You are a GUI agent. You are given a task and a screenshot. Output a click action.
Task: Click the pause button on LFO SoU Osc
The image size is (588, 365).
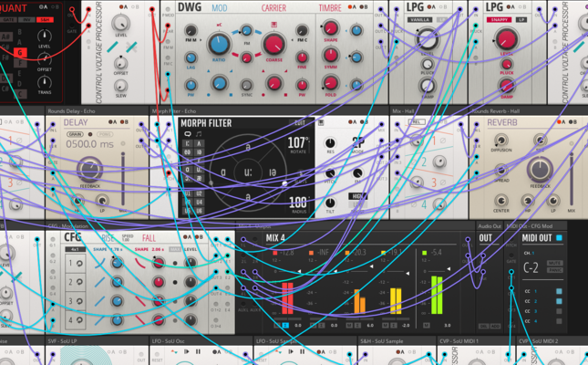point(198,352)
